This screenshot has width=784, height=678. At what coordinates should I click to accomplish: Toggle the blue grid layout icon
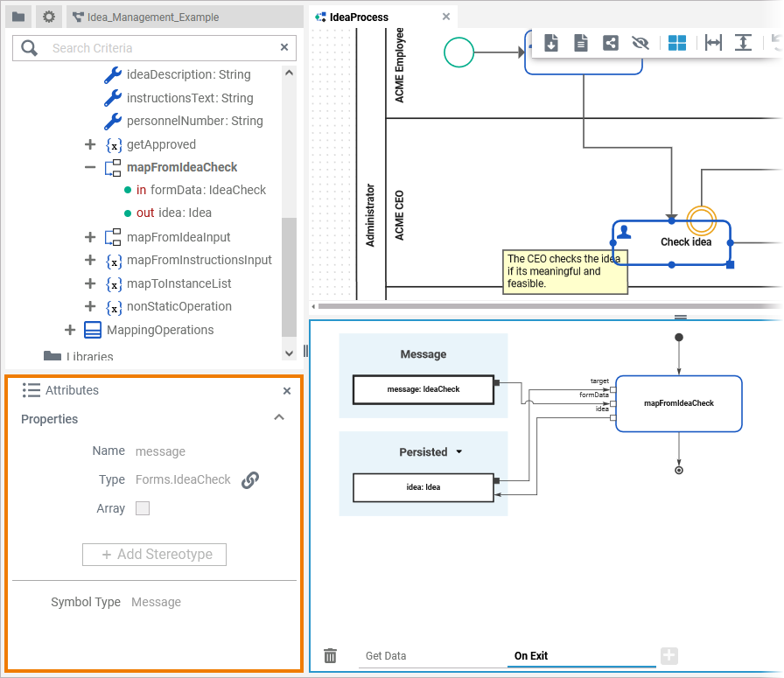(x=677, y=43)
